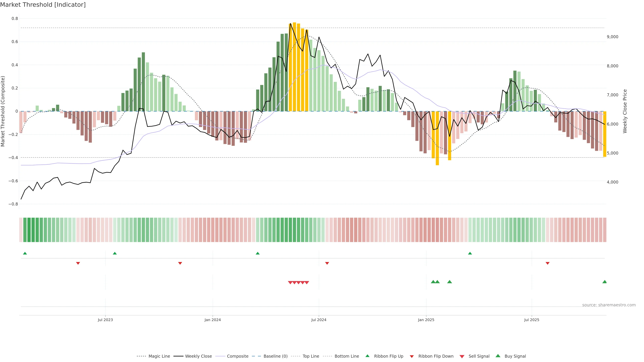Click the Ribbon Flip Down legend triangle
This screenshot has height=362, width=644.
tap(412, 356)
